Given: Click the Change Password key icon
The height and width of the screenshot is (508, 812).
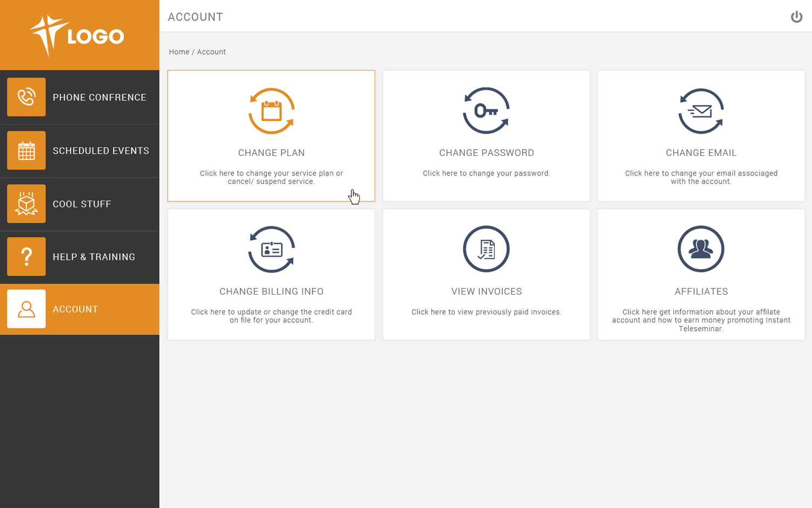Looking at the screenshot, I should click(x=486, y=111).
